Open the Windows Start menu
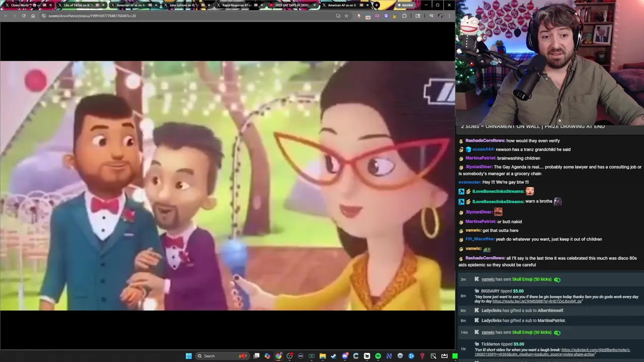The width and height of the screenshot is (644, 362). tap(189, 356)
